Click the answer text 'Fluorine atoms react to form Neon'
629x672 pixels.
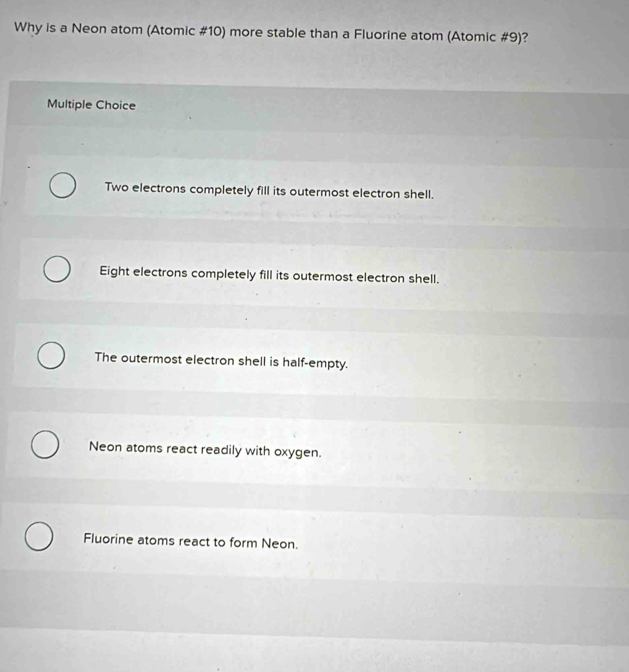pyautogui.click(x=192, y=540)
